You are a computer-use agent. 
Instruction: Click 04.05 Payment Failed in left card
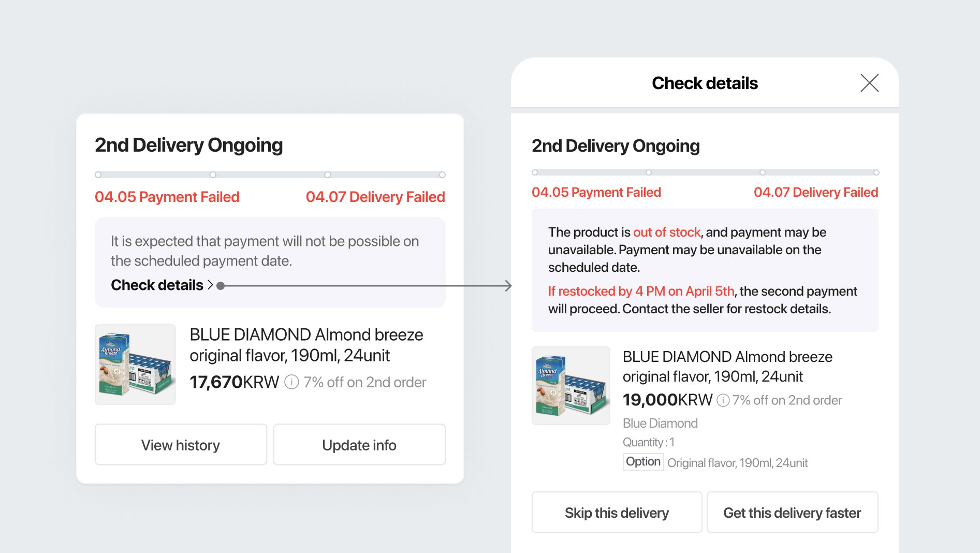[167, 197]
